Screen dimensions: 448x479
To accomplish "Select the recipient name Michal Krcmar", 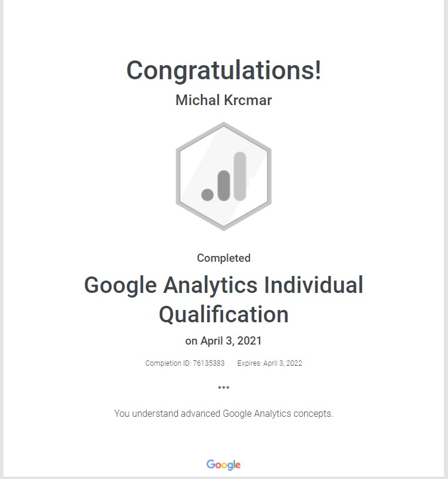I will (224, 100).
